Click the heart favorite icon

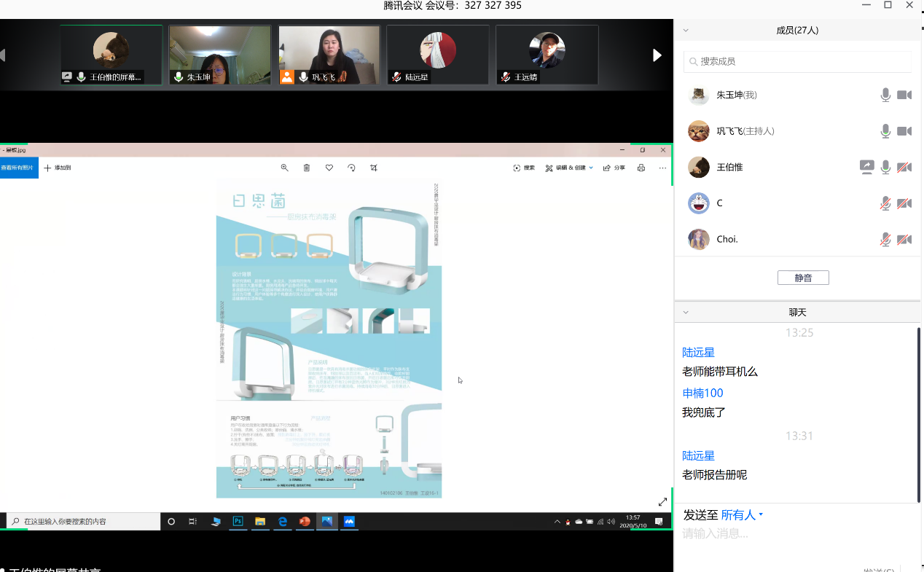pos(329,168)
